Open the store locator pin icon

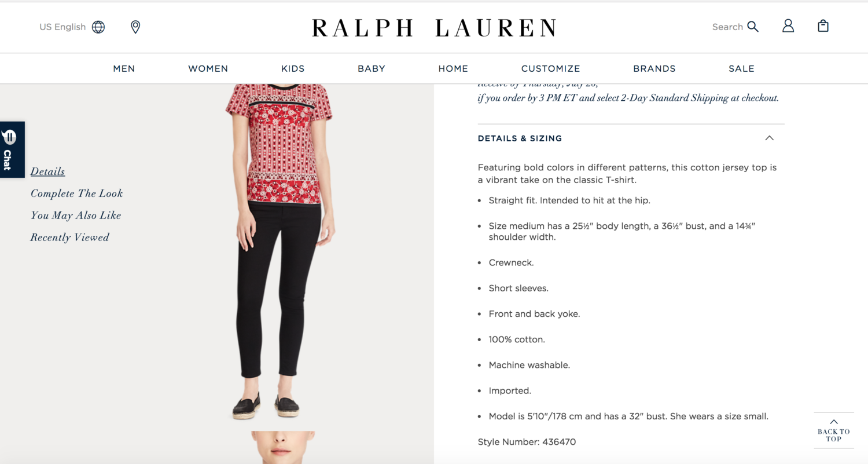[x=135, y=27]
